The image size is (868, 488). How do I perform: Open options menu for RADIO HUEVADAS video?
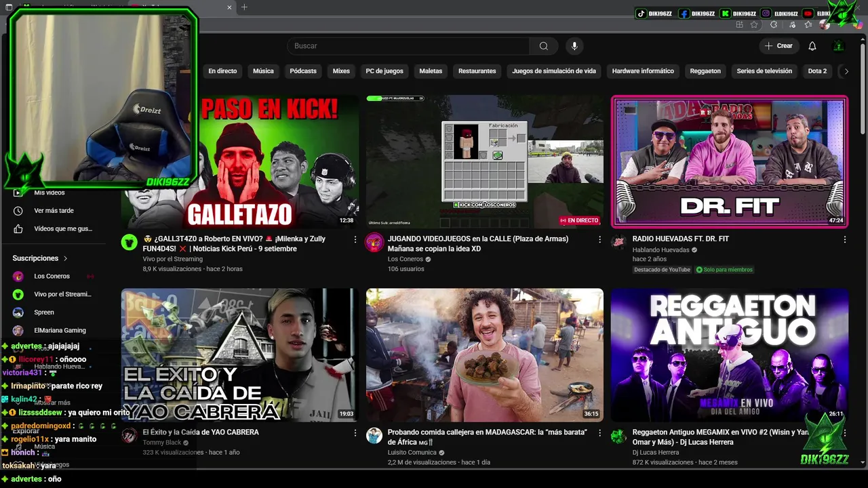click(x=844, y=239)
